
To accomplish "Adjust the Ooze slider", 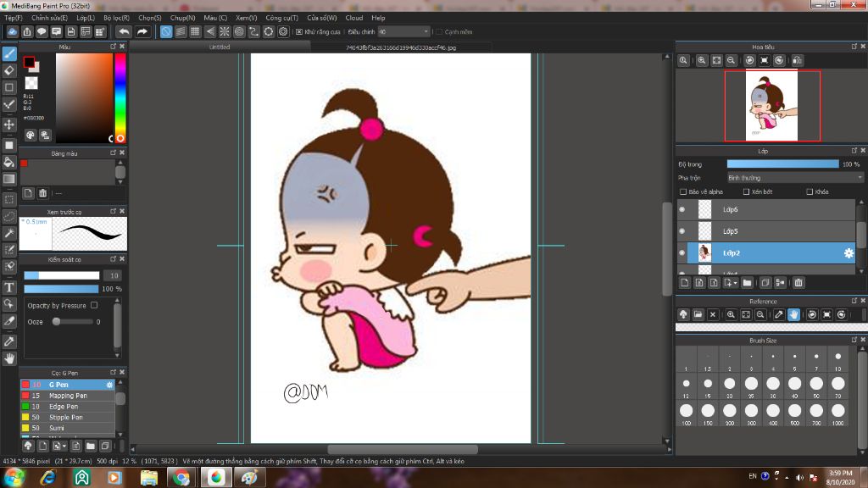I will (73, 321).
